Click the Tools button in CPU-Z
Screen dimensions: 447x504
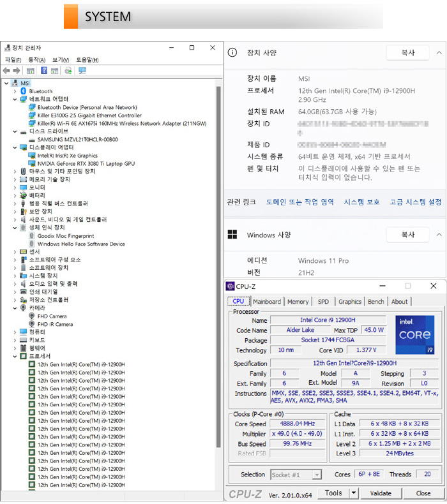click(x=333, y=493)
